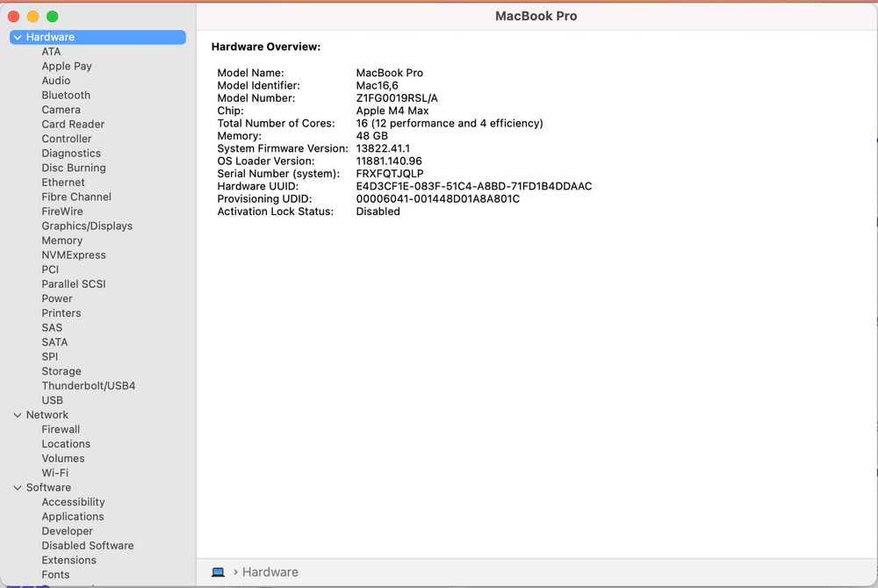The image size is (878, 588).
Task: Select Apple Pay in the sidebar
Action: point(67,66)
